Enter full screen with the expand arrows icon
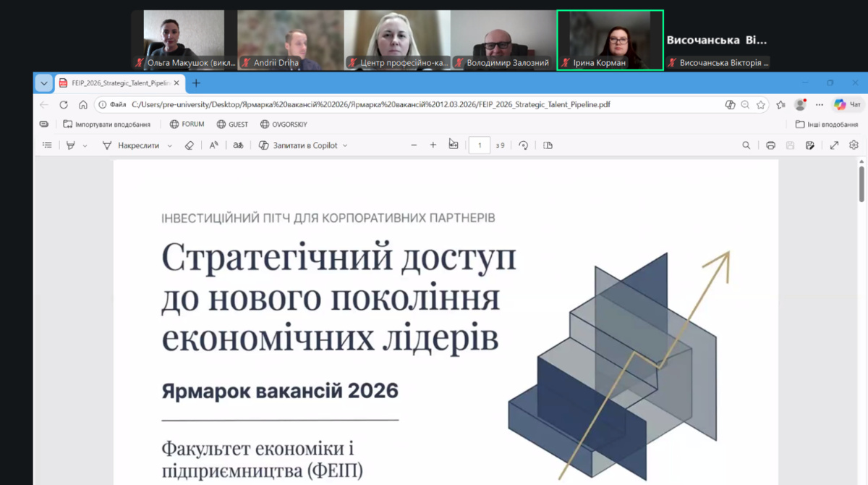Viewport: 868px width, 485px height. [834, 145]
